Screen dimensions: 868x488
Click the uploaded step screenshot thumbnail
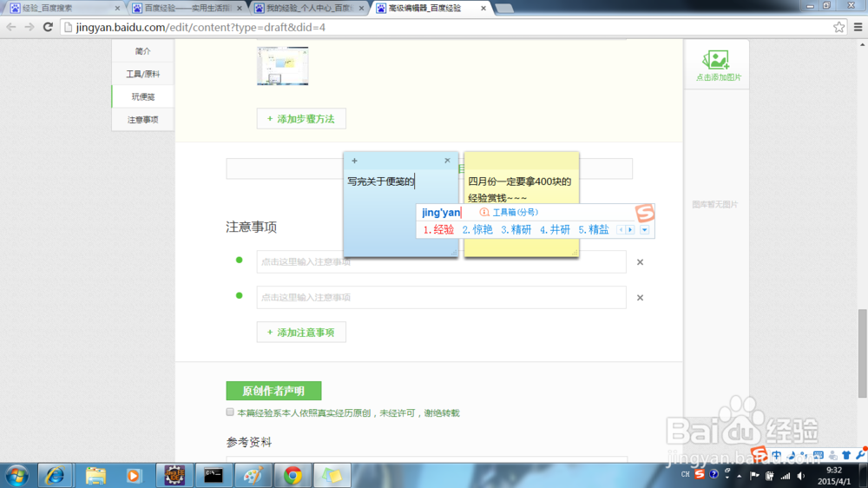click(x=282, y=66)
